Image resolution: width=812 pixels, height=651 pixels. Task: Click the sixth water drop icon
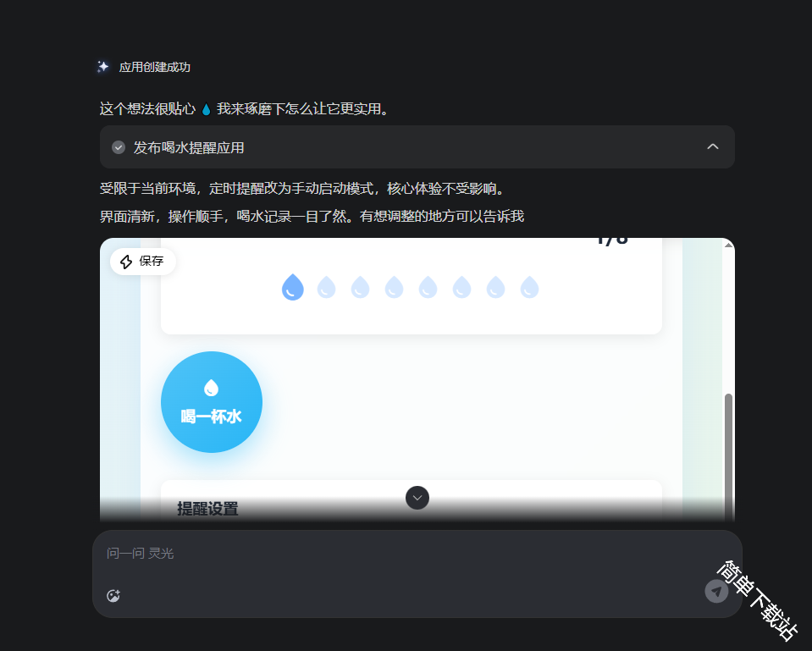(x=461, y=288)
